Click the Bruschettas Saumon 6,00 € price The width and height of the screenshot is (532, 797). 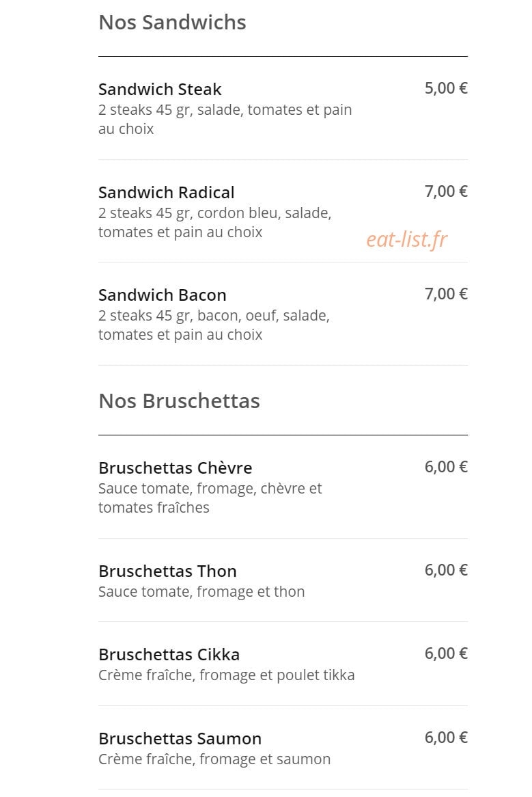pyautogui.click(x=446, y=738)
